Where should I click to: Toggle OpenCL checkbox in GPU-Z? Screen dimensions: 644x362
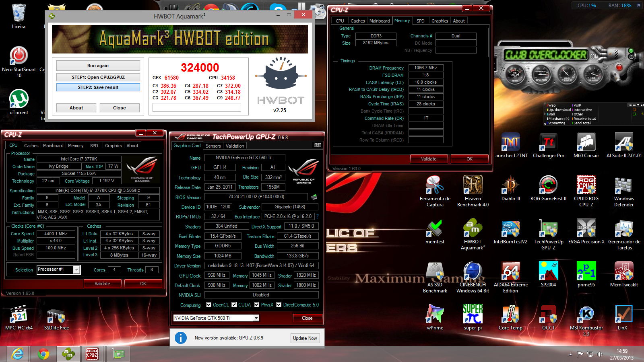click(x=208, y=305)
